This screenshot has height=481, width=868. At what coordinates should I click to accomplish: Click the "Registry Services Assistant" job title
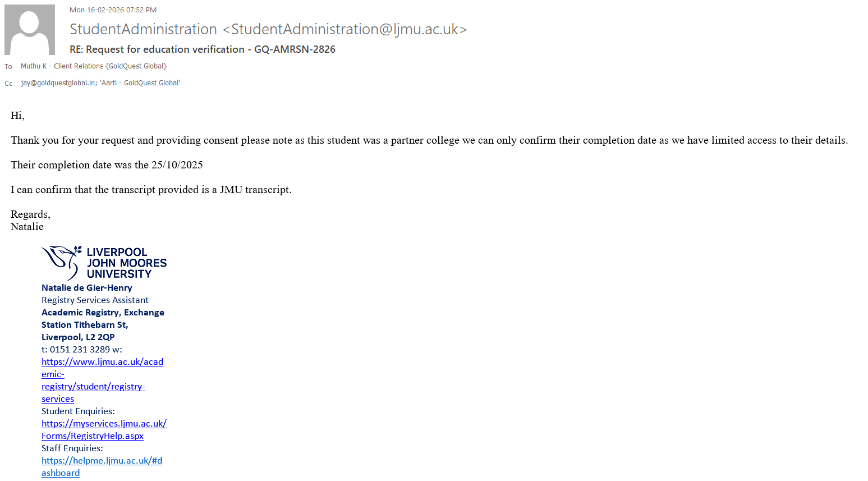click(x=95, y=300)
